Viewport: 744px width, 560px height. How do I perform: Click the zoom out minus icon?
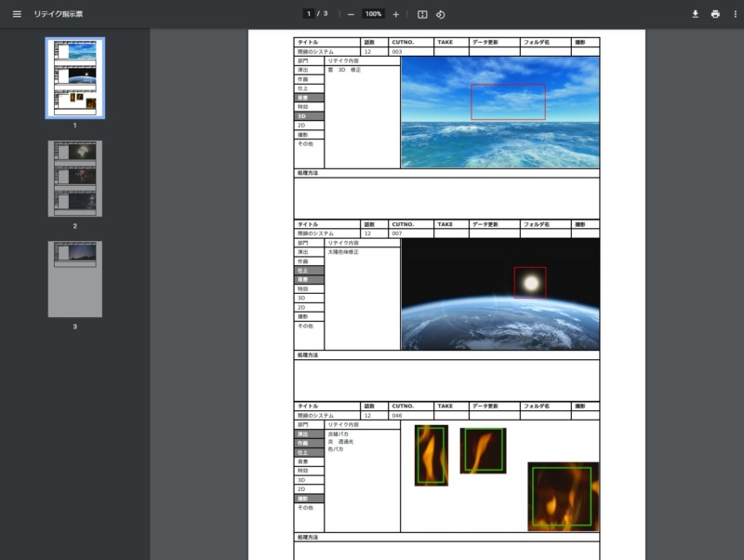point(351,14)
